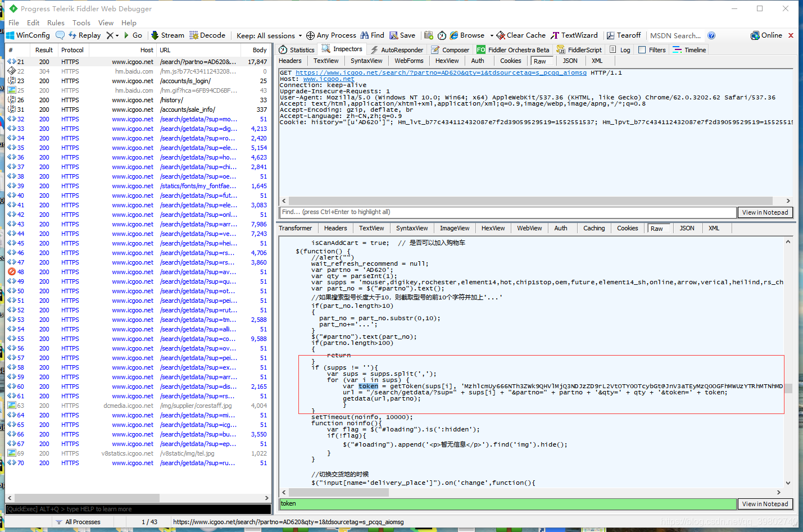
Task: Open the Timeline tab
Action: click(x=689, y=50)
